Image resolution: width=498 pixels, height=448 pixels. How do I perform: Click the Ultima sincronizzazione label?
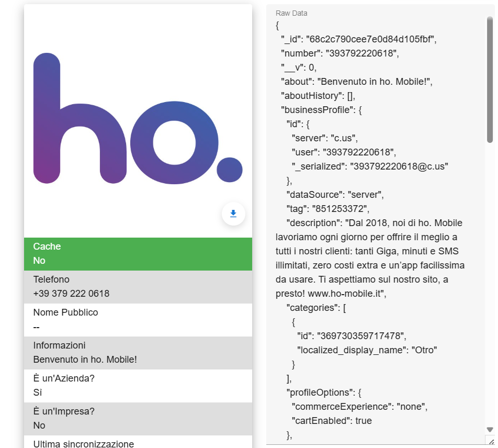coord(83,444)
